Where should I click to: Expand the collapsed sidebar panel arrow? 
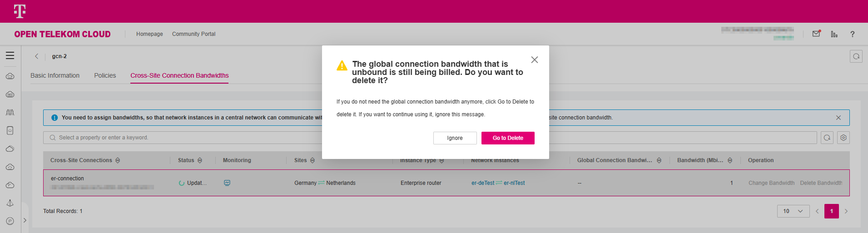tap(25, 220)
